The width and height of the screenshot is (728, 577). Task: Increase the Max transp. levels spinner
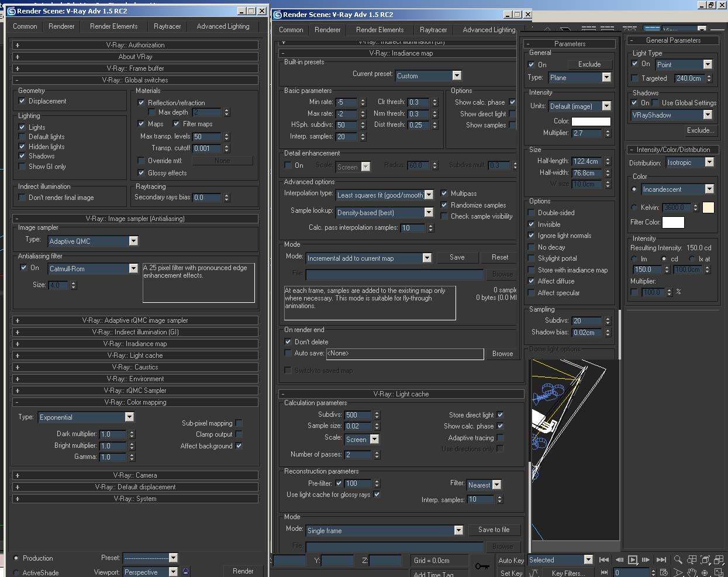227,134
